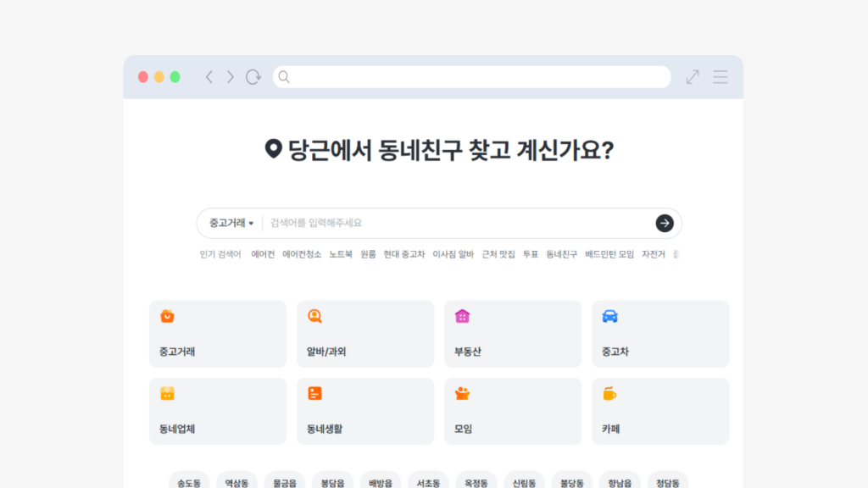The width and height of the screenshot is (868, 488).
Task: Select popular search term 에어컨청소
Action: 302,254
